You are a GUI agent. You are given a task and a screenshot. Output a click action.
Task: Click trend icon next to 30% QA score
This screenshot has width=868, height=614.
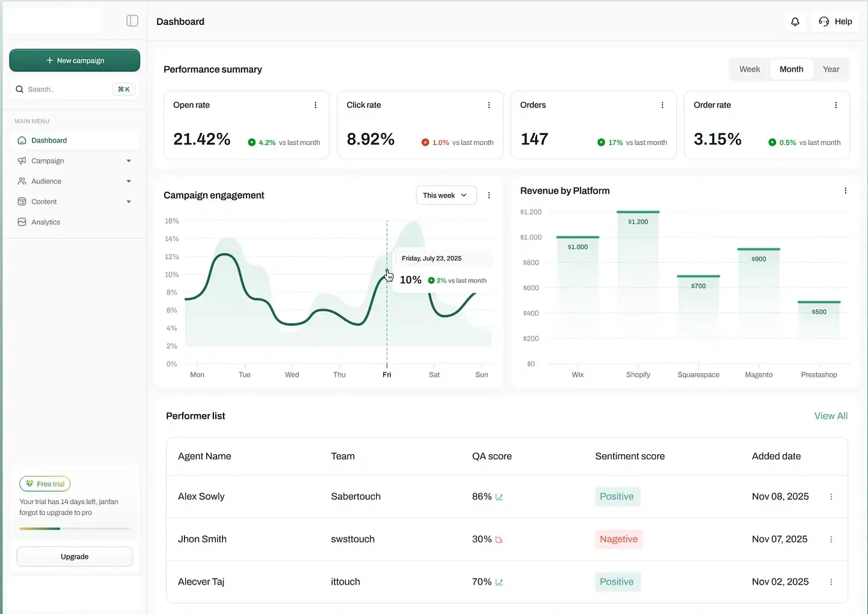[499, 540]
